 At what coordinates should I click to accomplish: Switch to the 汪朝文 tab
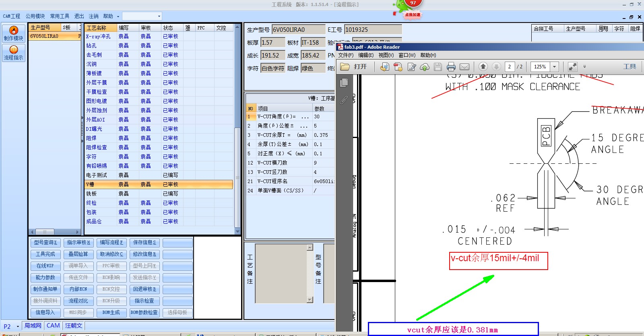pyautogui.click(x=74, y=326)
